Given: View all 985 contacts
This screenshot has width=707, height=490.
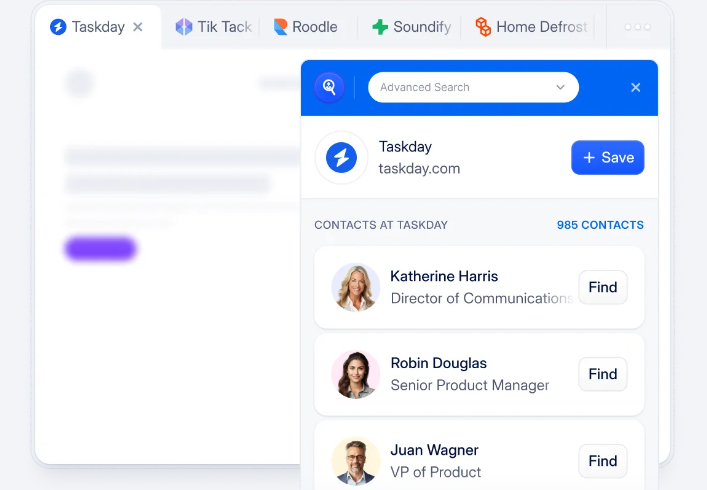Looking at the screenshot, I should coord(600,225).
